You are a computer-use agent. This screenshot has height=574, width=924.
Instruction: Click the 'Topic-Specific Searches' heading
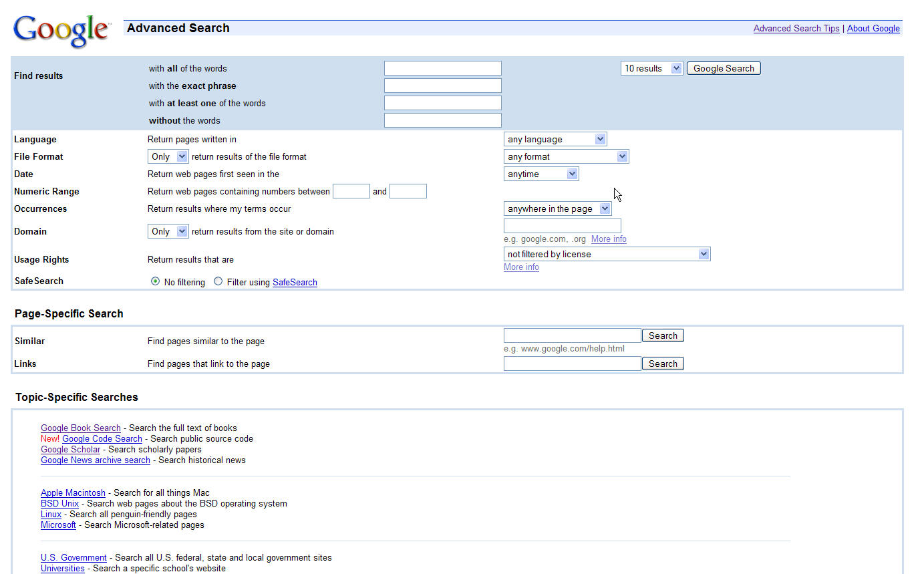coord(77,397)
